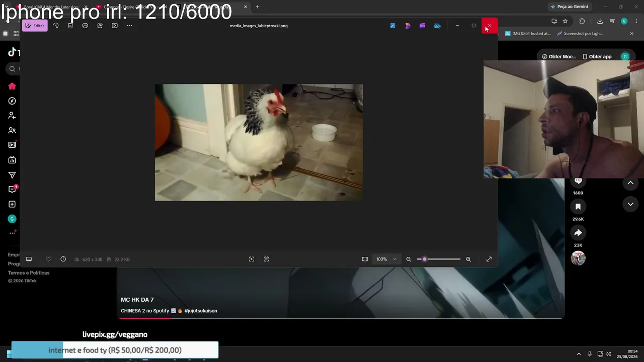Go to next TikTok video

630,204
